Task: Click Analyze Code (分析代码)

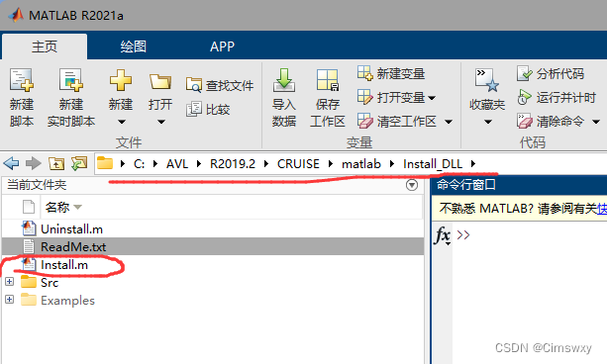Action: (551, 73)
